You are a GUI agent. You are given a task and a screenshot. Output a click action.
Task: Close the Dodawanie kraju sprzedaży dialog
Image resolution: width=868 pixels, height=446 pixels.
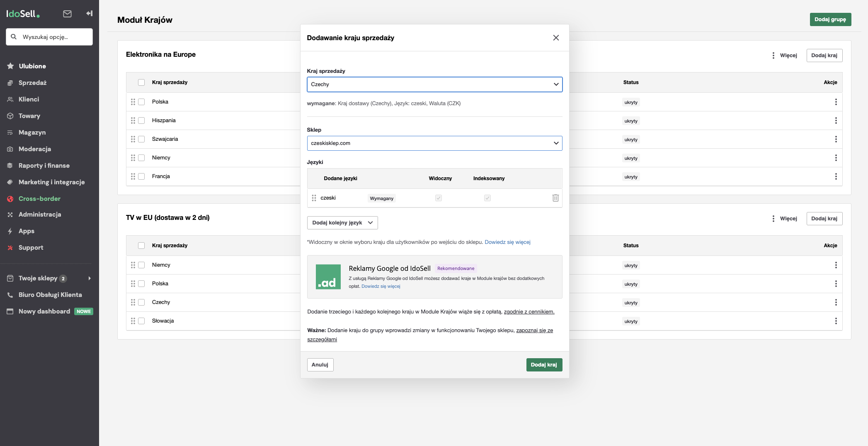[x=556, y=38]
